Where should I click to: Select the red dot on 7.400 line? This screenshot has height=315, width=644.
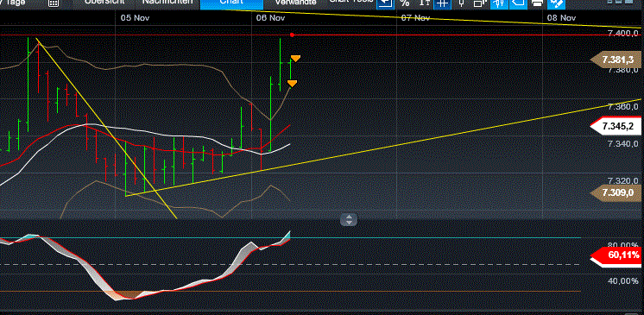click(292, 35)
